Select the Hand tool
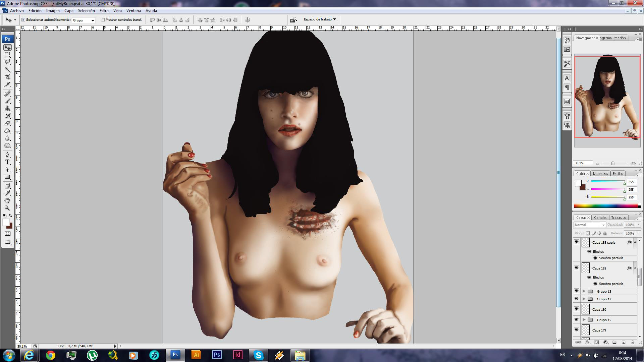Image resolution: width=644 pixels, height=362 pixels. [x=7, y=200]
